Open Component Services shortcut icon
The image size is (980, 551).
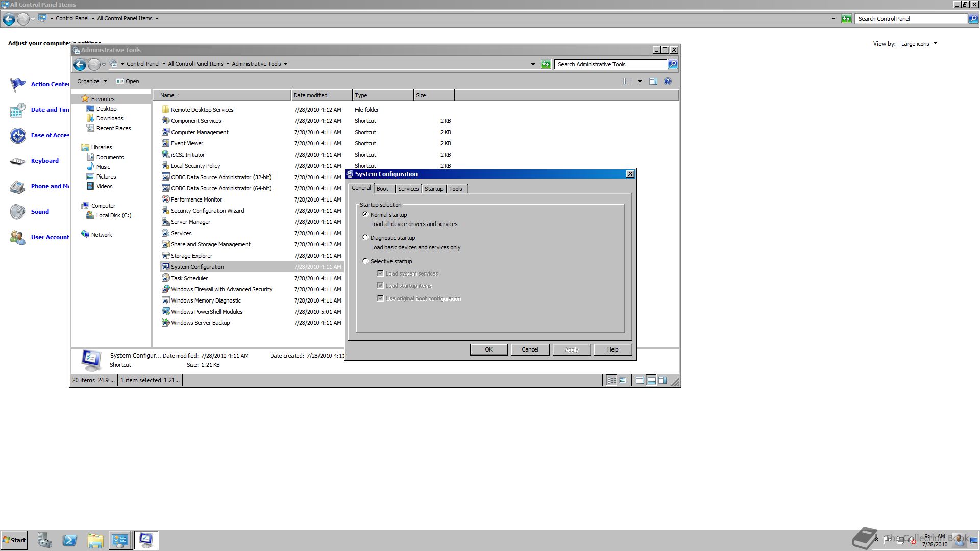coord(165,121)
